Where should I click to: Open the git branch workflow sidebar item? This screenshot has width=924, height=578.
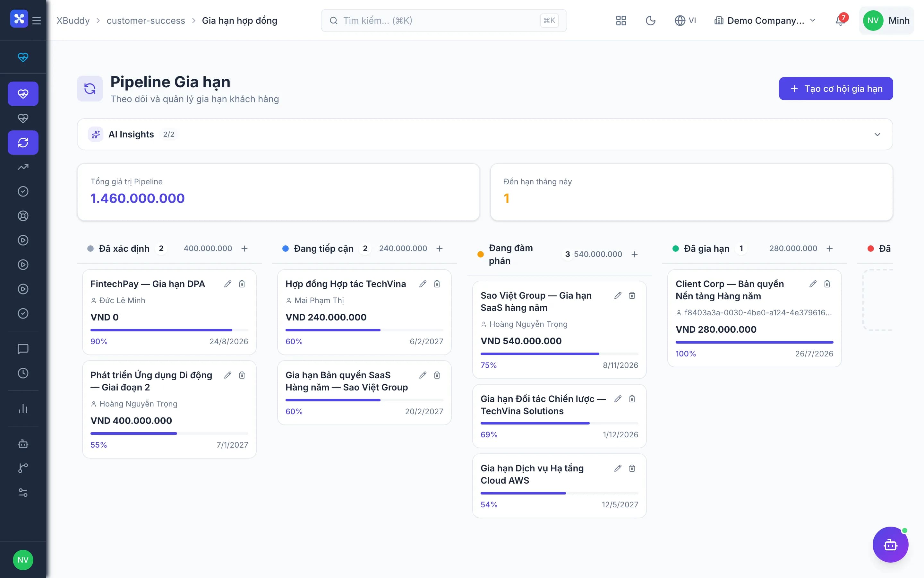point(23,468)
